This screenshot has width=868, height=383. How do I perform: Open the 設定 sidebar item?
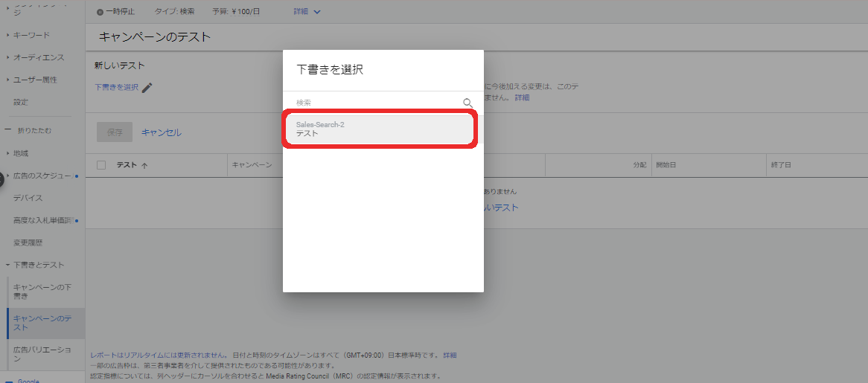[x=21, y=102]
